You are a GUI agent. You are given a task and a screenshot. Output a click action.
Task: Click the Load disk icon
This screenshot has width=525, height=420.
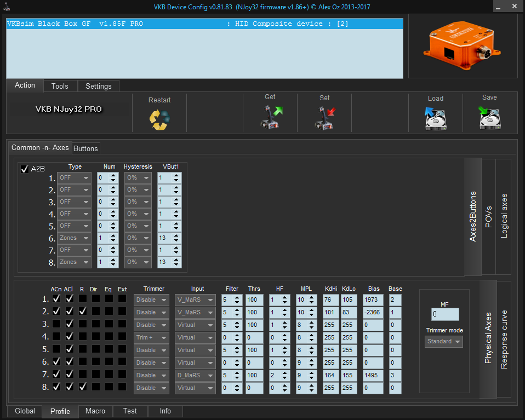pyautogui.click(x=436, y=118)
